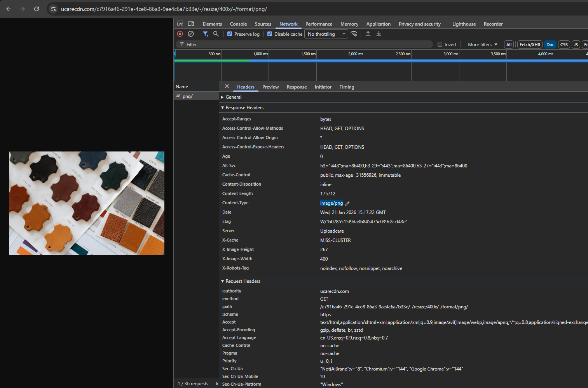
Task: Disable the Preserve log option
Action: [x=229, y=34]
